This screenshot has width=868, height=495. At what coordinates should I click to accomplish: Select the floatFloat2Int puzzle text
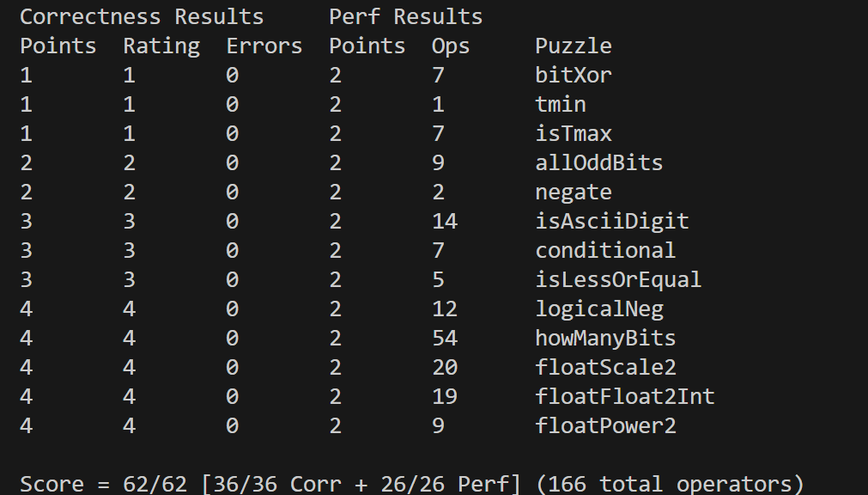point(624,396)
